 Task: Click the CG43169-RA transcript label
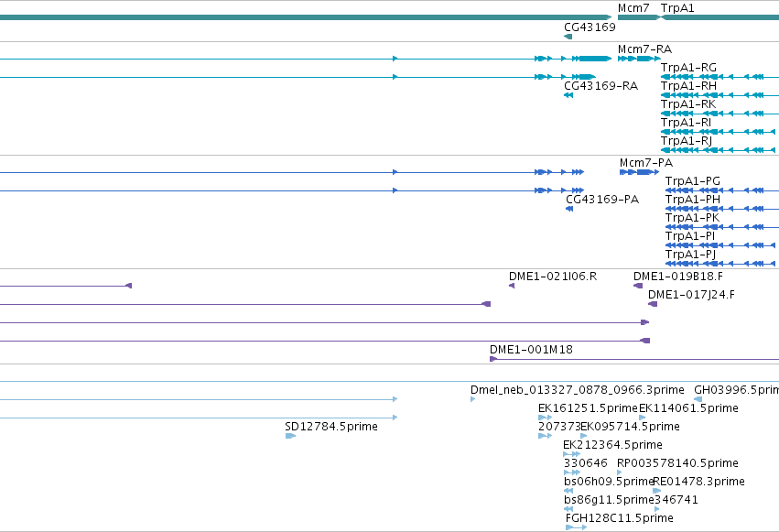coord(600,86)
